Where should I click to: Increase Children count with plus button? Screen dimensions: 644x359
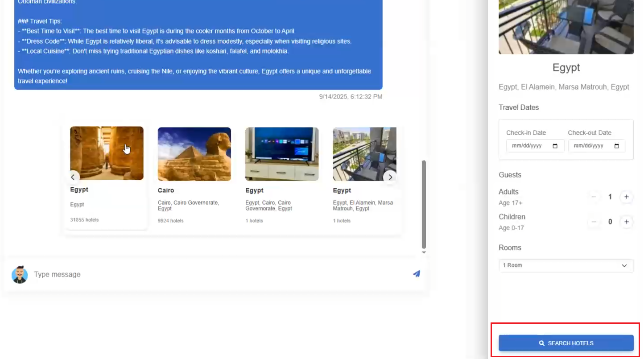tap(626, 222)
